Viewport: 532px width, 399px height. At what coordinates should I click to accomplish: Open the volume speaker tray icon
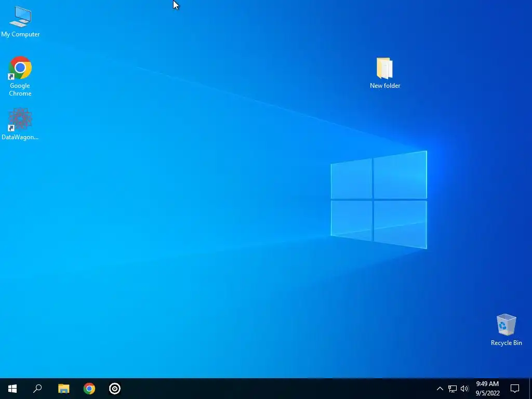click(x=464, y=389)
